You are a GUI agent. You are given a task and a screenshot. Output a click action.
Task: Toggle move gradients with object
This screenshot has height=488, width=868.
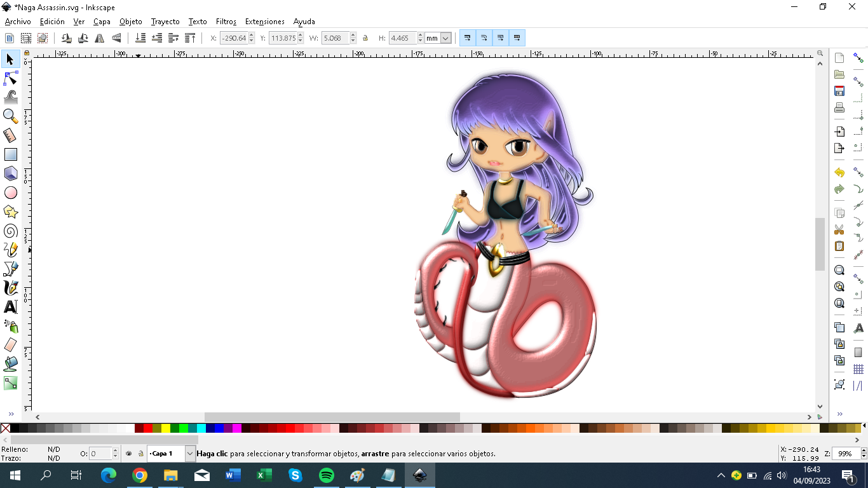500,38
